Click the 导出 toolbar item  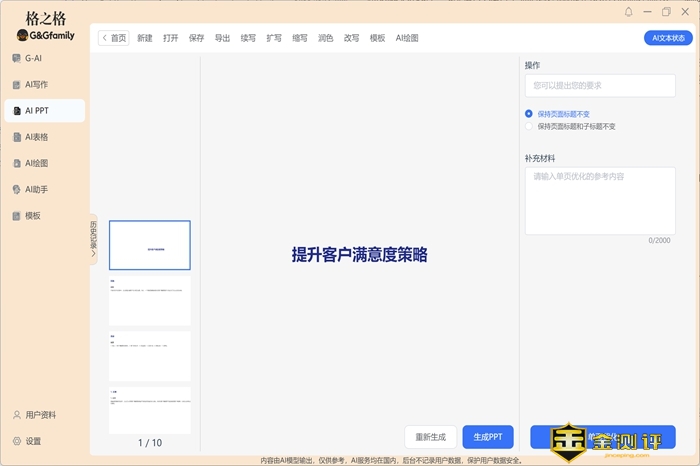pos(222,38)
